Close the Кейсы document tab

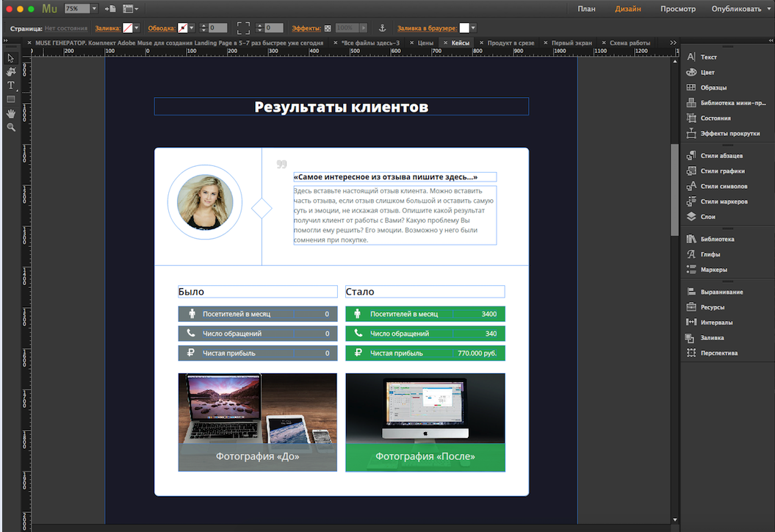[x=444, y=43]
